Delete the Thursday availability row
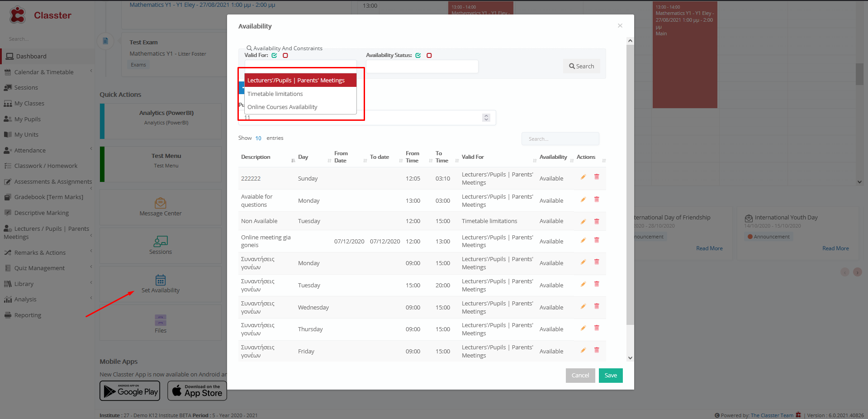 coord(597,328)
